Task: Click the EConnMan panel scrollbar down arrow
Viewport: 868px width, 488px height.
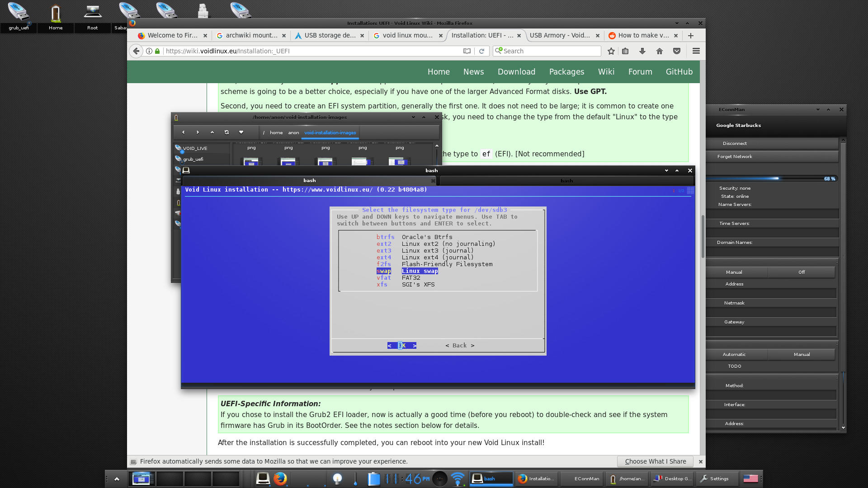Action: click(843, 427)
